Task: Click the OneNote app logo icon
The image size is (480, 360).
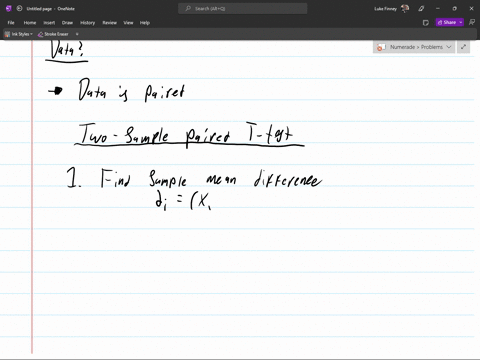Action: 9,9
